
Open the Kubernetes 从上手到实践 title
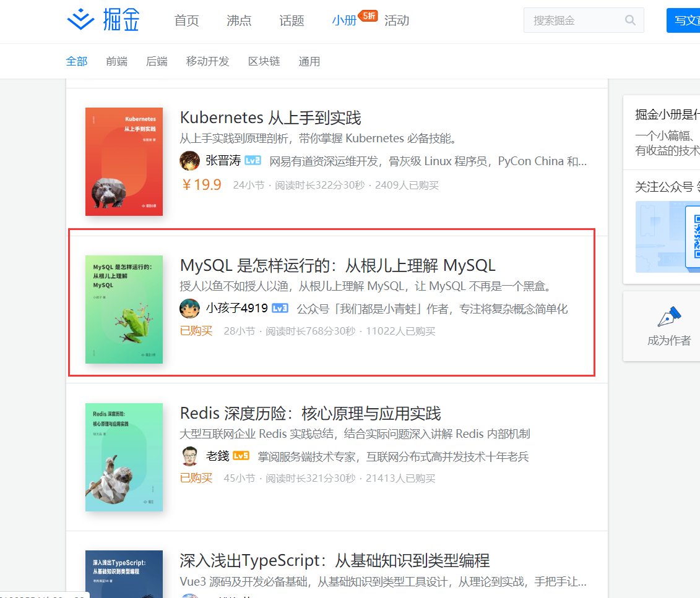point(270,117)
